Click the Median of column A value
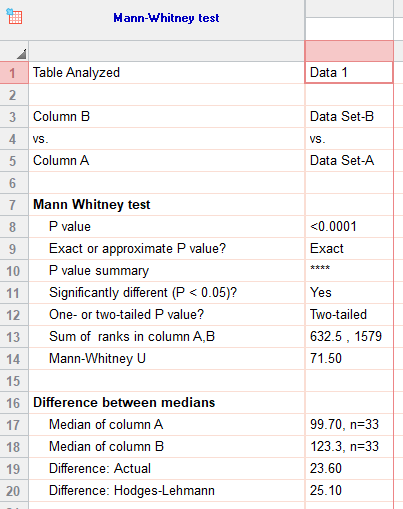The height and width of the screenshot is (509, 403). (349, 425)
